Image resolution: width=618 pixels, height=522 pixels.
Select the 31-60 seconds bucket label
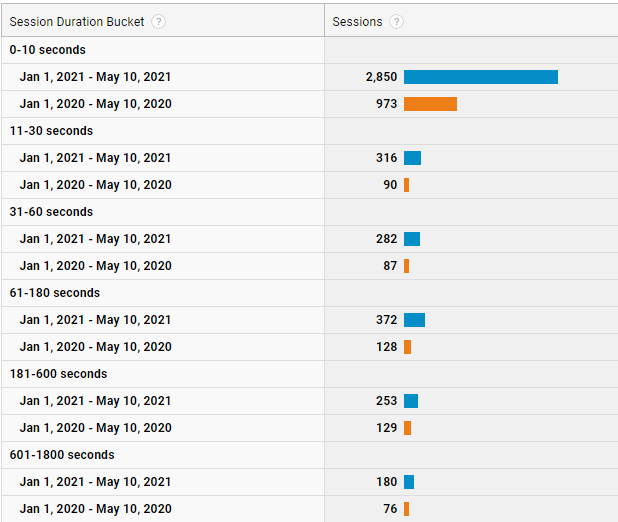tap(51, 212)
